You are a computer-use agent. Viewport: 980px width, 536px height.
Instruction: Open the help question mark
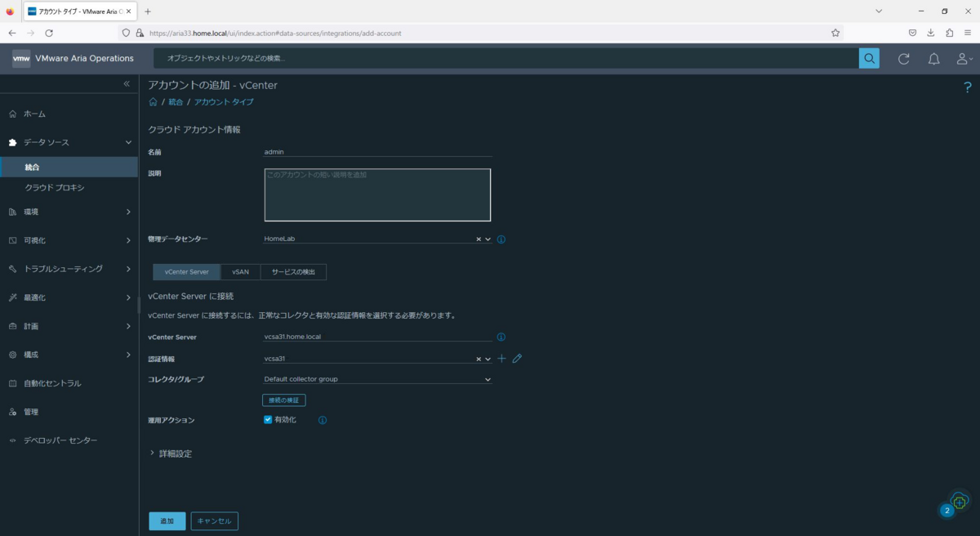click(968, 87)
